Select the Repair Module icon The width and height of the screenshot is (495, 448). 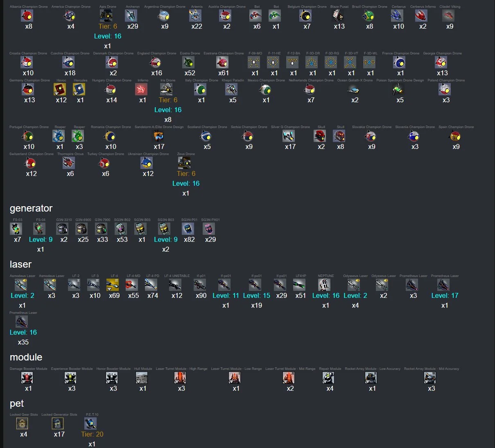pyautogui.click(x=328, y=378)
